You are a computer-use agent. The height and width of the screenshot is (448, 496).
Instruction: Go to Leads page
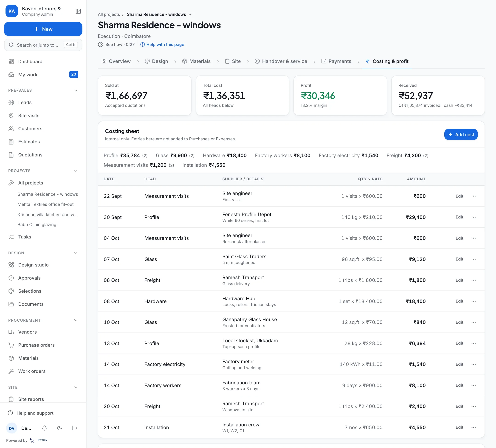click(x=43, y=102)
